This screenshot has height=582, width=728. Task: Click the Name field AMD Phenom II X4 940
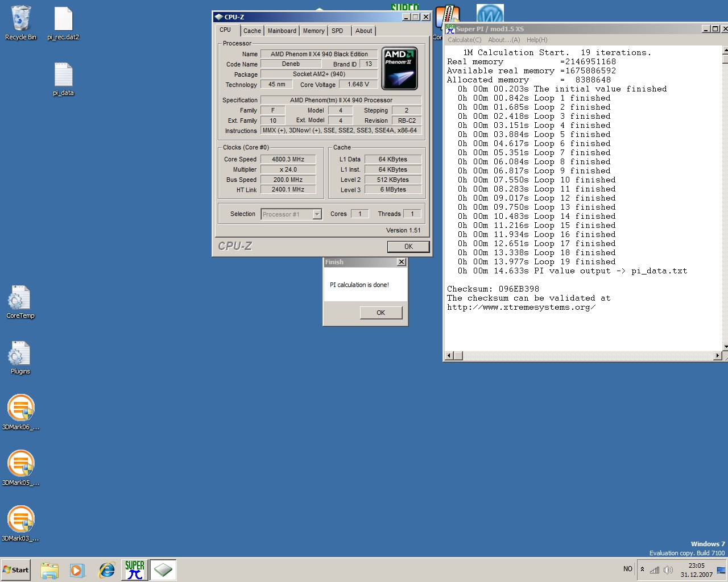(x=320, y=55)
